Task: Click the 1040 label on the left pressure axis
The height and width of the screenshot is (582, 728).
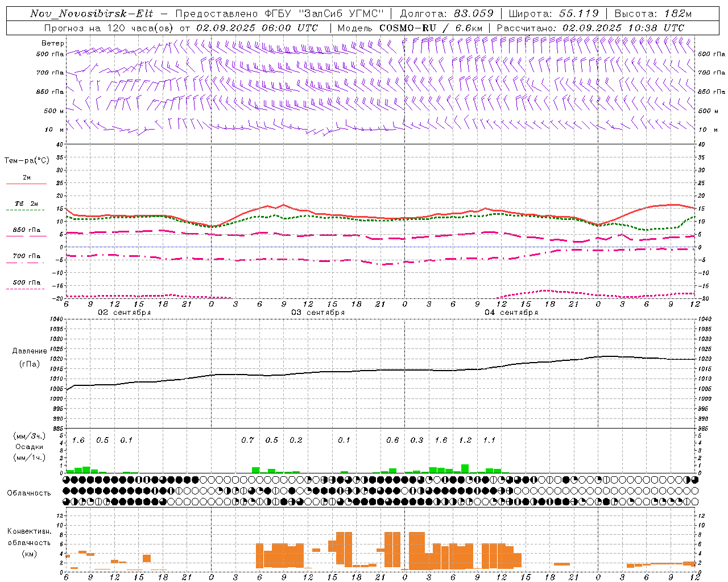Action: [57, 319]
